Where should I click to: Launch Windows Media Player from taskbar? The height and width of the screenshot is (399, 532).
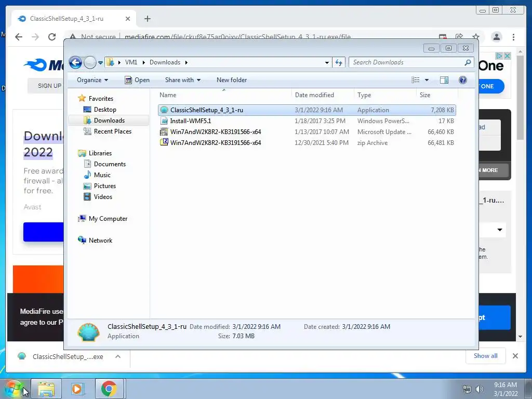tap(77, 389)
